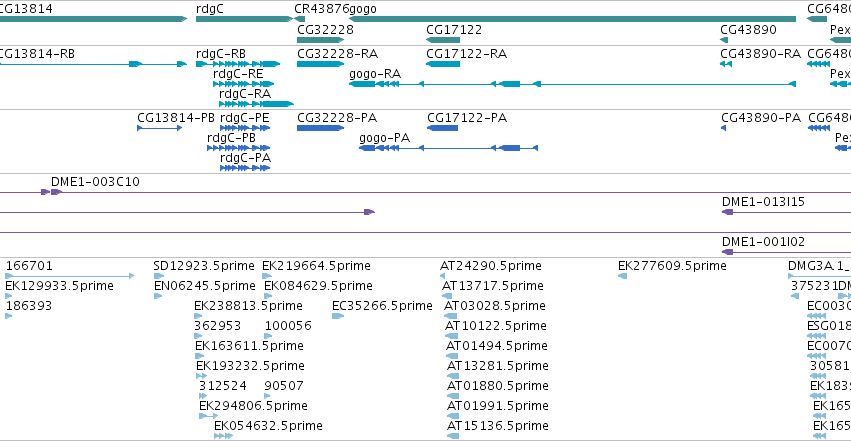Click the gogo-PA CDS label
The height and width of the screenshot is (441, 851).
coord(384,138)
